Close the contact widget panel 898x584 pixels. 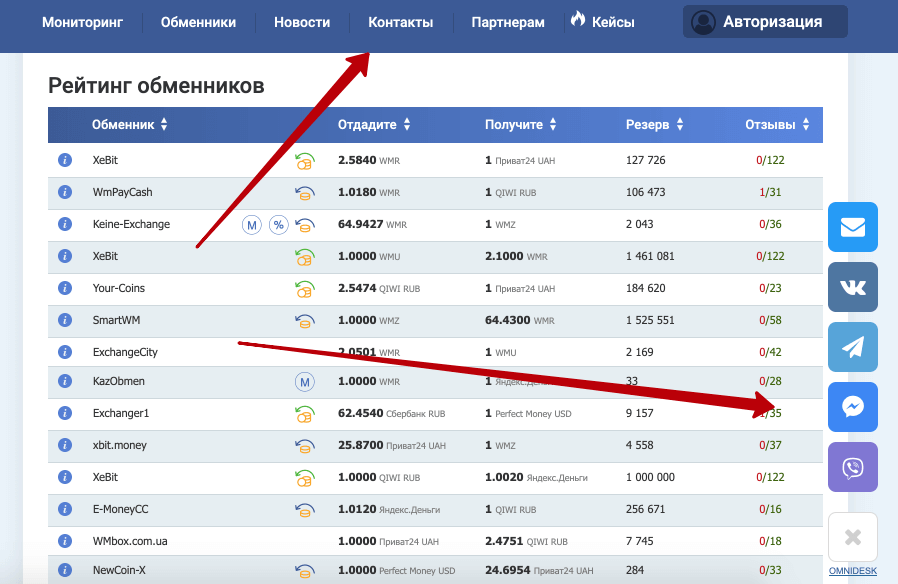[853, 537]
